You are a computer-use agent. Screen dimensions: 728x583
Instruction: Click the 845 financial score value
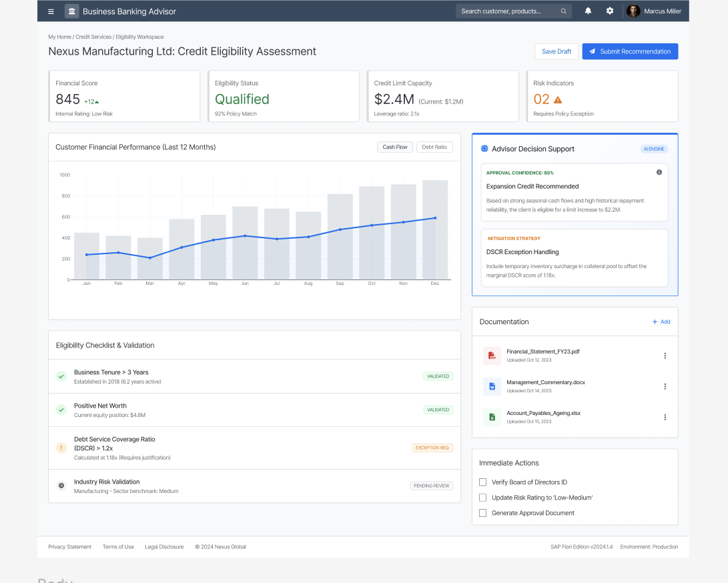tap(68, 99)
